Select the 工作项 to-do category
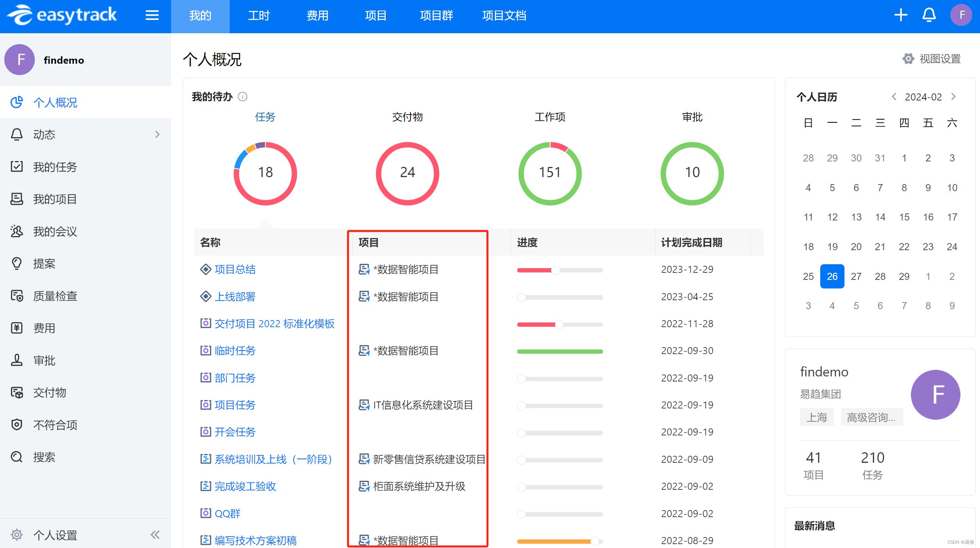980x548 pixels. (550, 117)
